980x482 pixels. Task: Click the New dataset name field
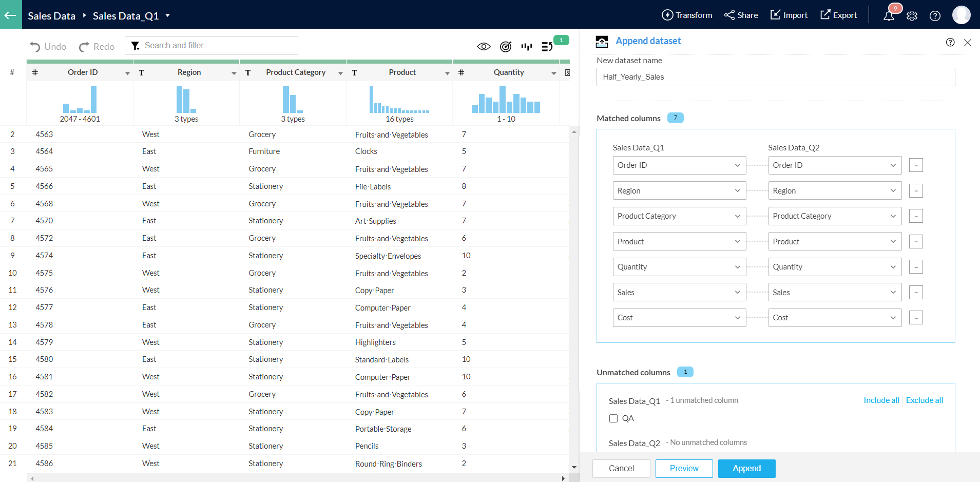[775, 77]
